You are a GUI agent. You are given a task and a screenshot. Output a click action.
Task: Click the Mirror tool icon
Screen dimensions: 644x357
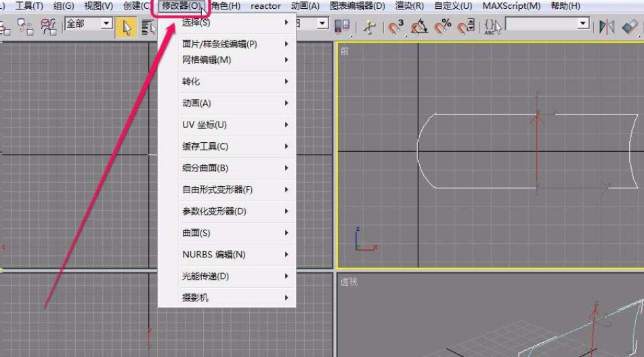607,27
